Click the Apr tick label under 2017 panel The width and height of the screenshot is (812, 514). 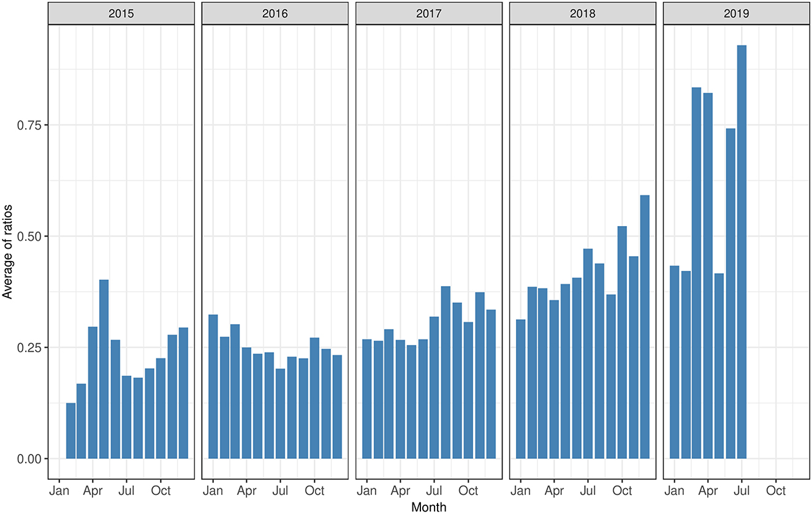tap(401, 491)
